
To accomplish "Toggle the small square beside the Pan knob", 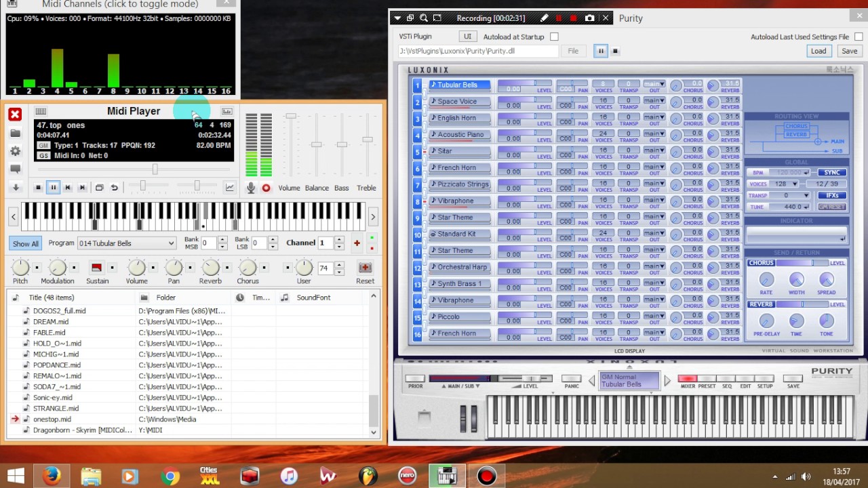I will pos(191,268).
